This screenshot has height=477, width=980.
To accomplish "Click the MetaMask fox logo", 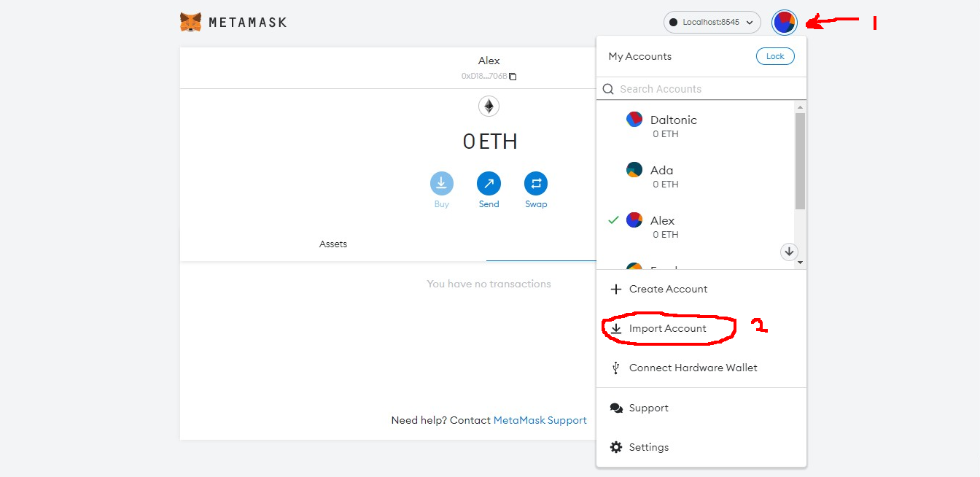I will pos(190,23).
